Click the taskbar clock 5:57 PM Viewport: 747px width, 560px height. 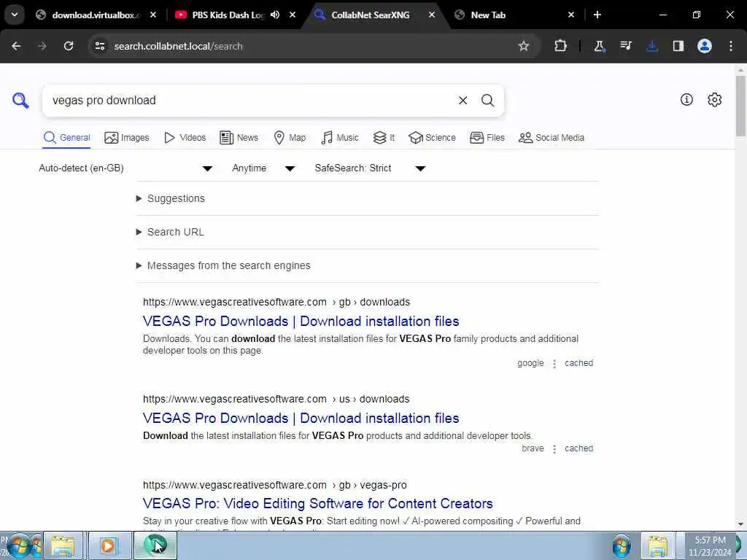point(710,540)
